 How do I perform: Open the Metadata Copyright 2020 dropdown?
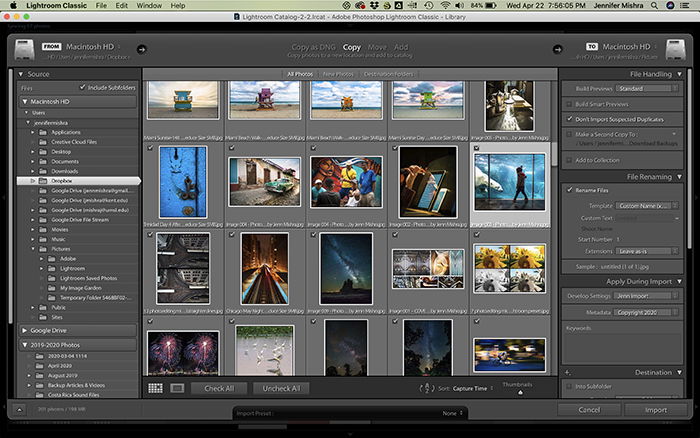(x=646, y=313)
